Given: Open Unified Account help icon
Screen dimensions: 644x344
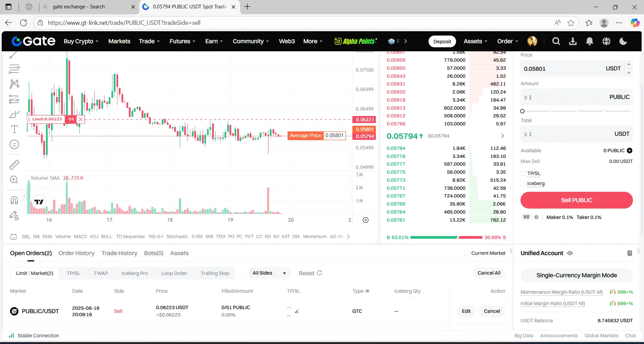Looking at the screenshot, I should tap(630, 253).
